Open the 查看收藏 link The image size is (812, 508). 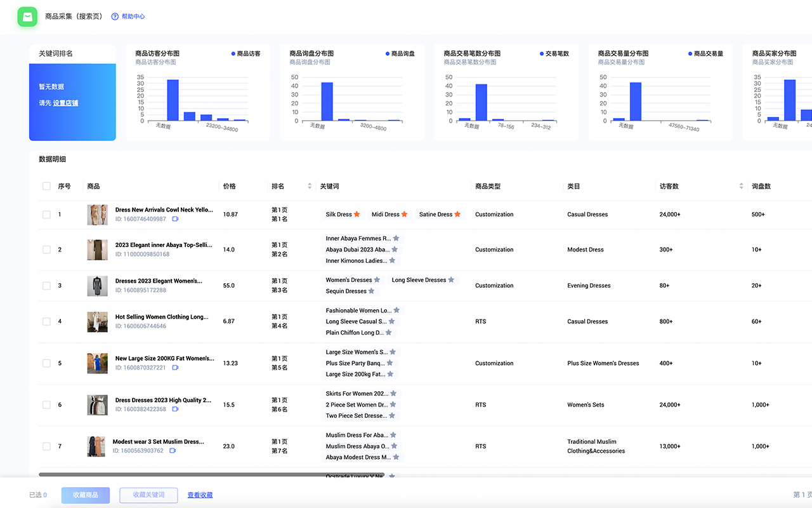point(200,495)
